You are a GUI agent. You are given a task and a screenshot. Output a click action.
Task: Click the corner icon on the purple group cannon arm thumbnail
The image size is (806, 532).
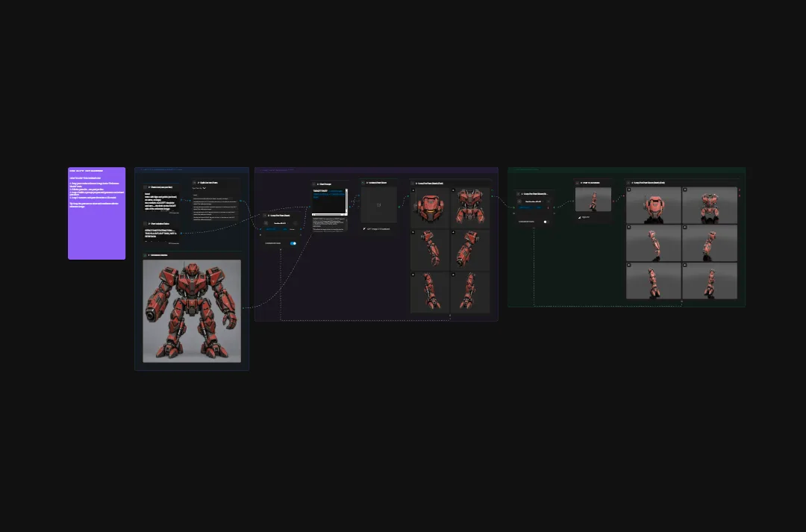point(454,232)
